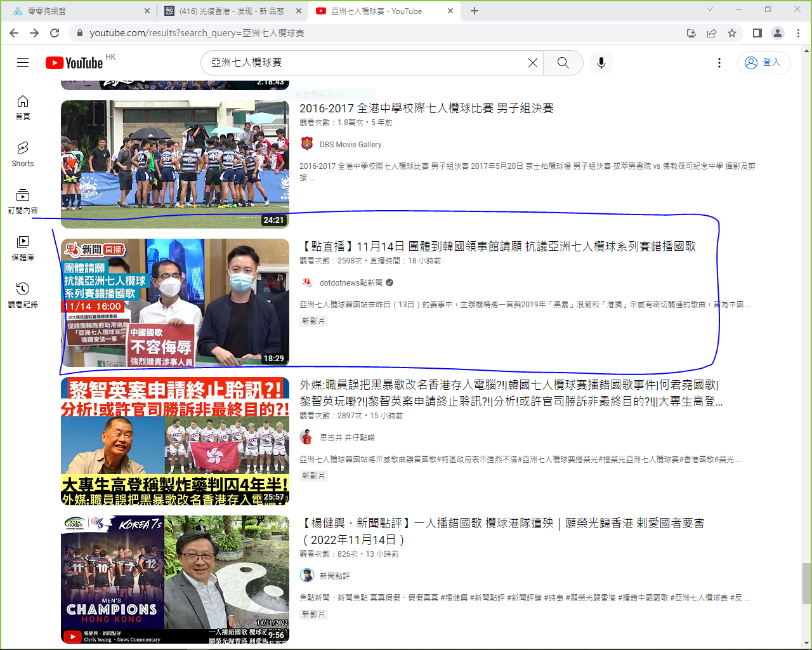Click the scrollbar up arrow
Image resolution: width=812 pixels, height=650 pixels.
(x=806, y=51)
